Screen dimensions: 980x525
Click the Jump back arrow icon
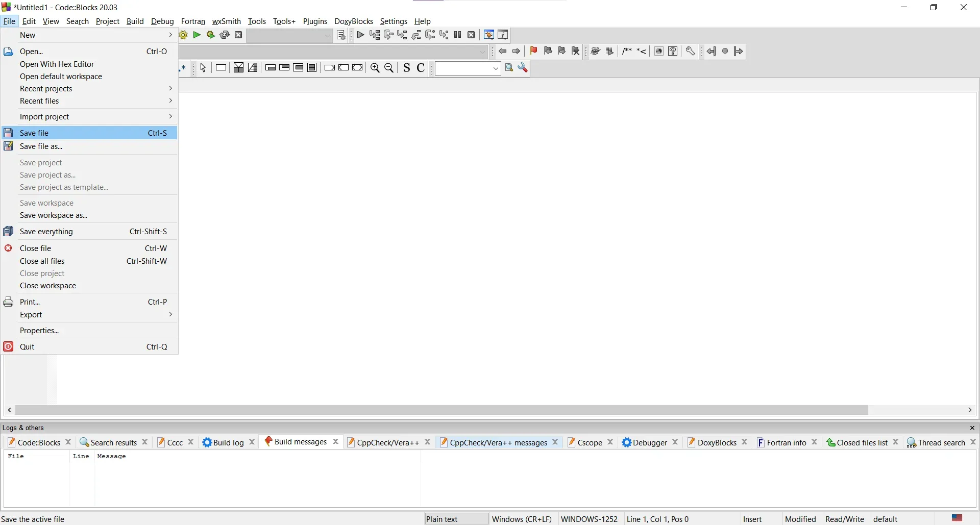coord(503,52)
